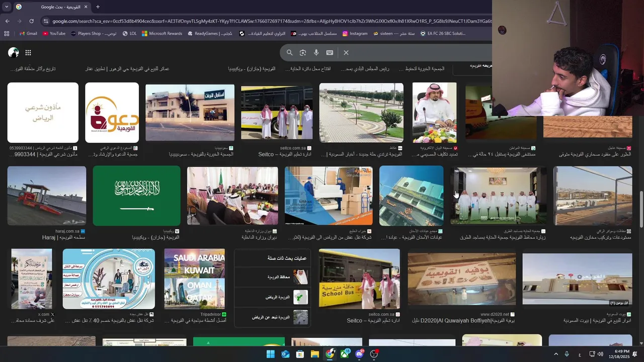This screenshot has width=644, height=362.
Task: Open the OBS Studio taskbar icon
Action: click(x=374, y=354)
